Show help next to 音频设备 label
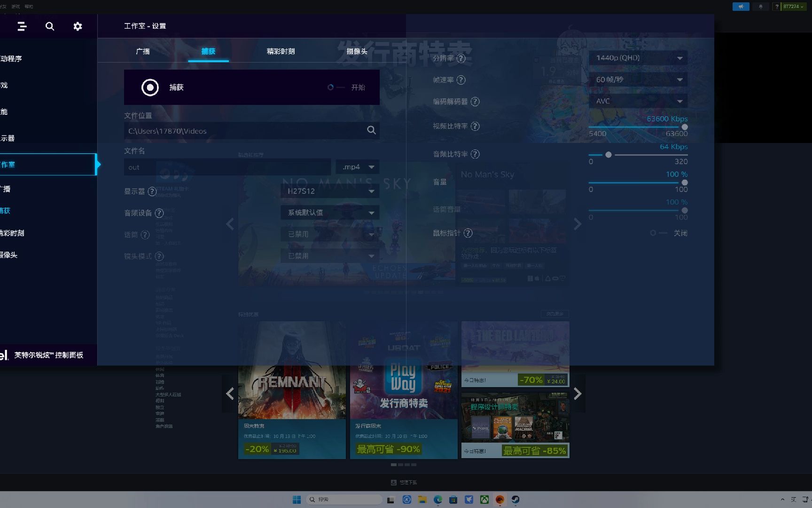The height and width of the screenshot is (508, 812). [x=159, y=213]
